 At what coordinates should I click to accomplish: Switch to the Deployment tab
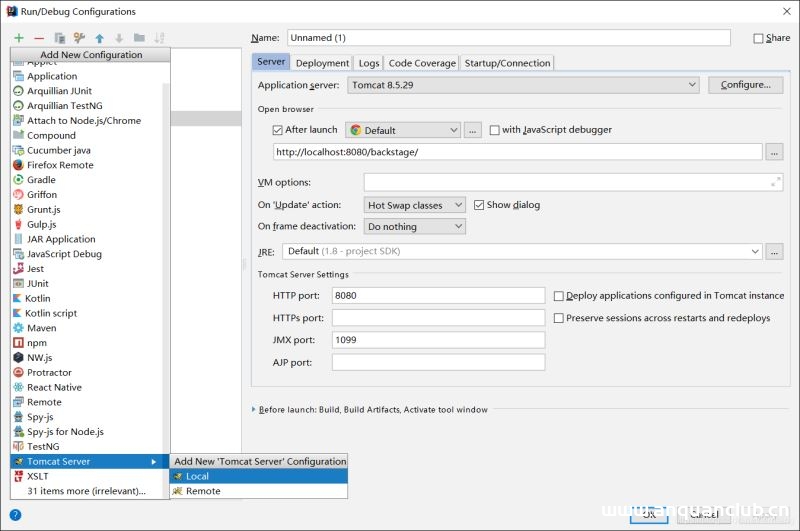coord(322,63)
